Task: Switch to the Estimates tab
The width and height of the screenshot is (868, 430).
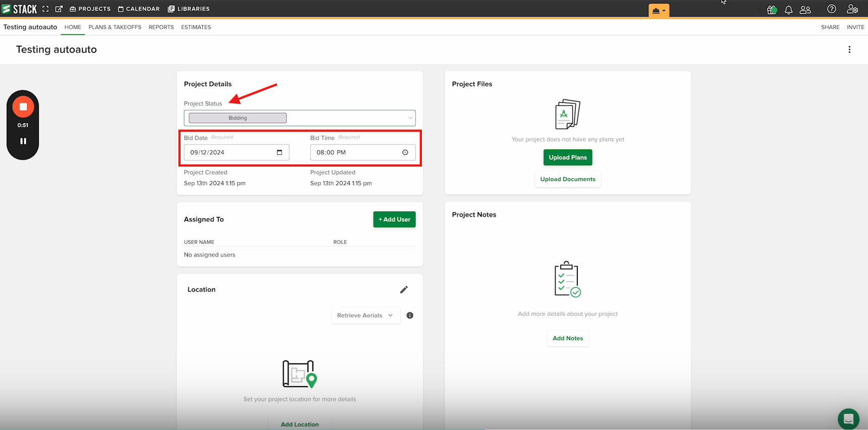Action: pyautogui.click(x=196, y=27)
